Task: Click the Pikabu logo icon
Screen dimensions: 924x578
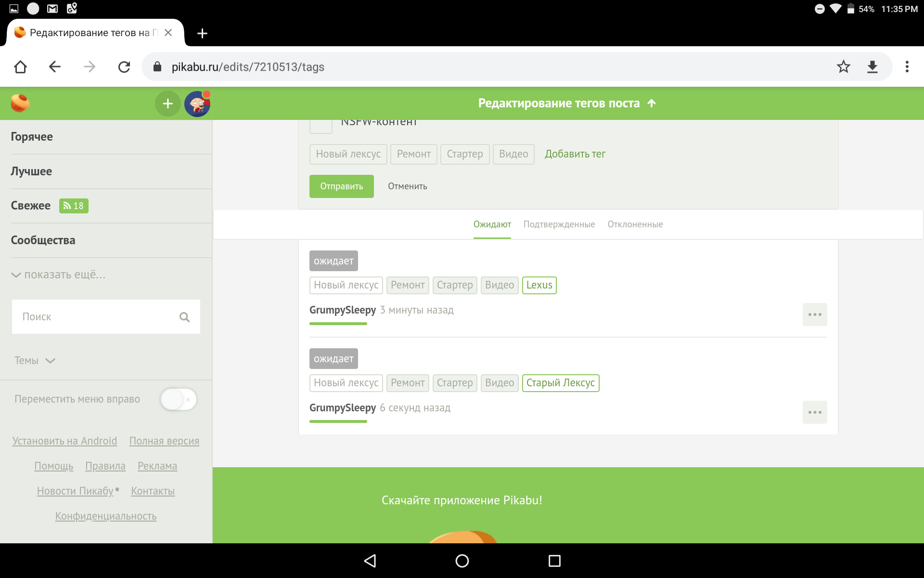Action: pyautogui.click(x=20, y=103)
